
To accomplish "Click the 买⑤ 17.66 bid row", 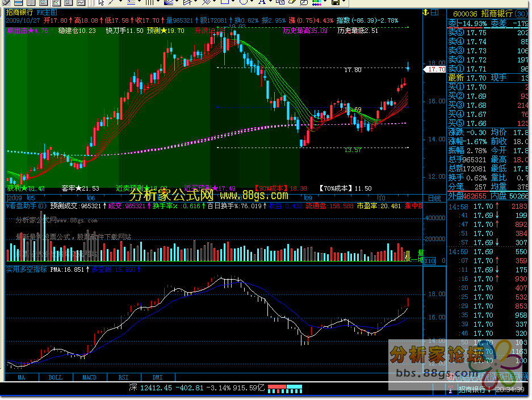I will (x=488, y=123).
